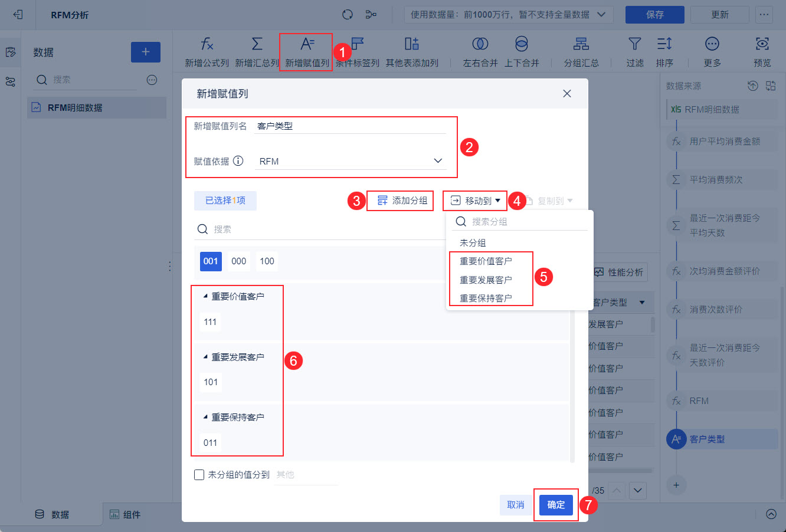The width and height of the screenshot is (786, 532).
Task: Click 添加分组 button
Action: [402, 201]
